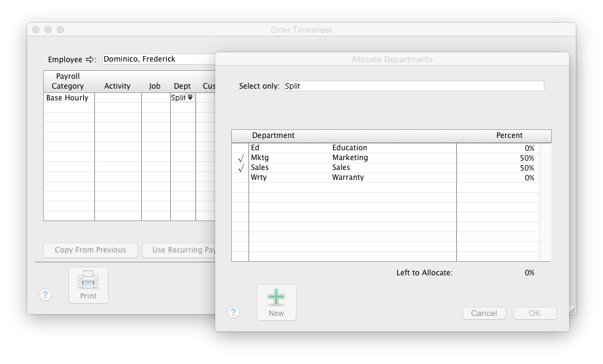The image size is (603, 364).
Task: Click the Employee arrow icon
Action: [x=91, y=60]
